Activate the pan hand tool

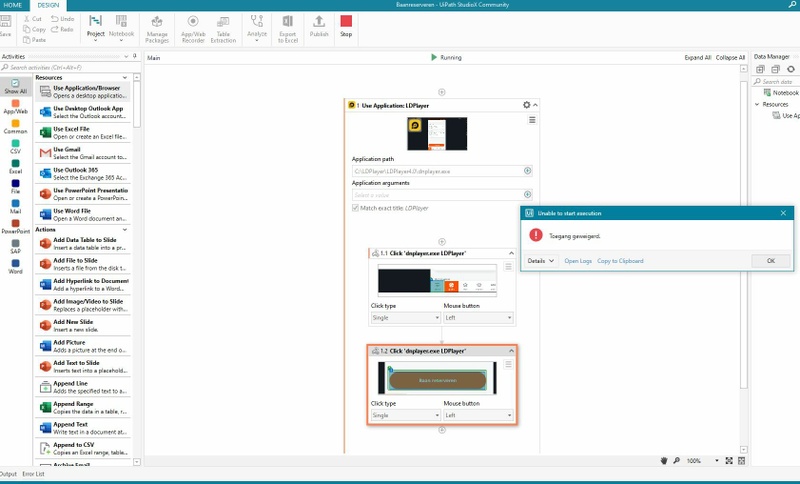tap(664, 461)
